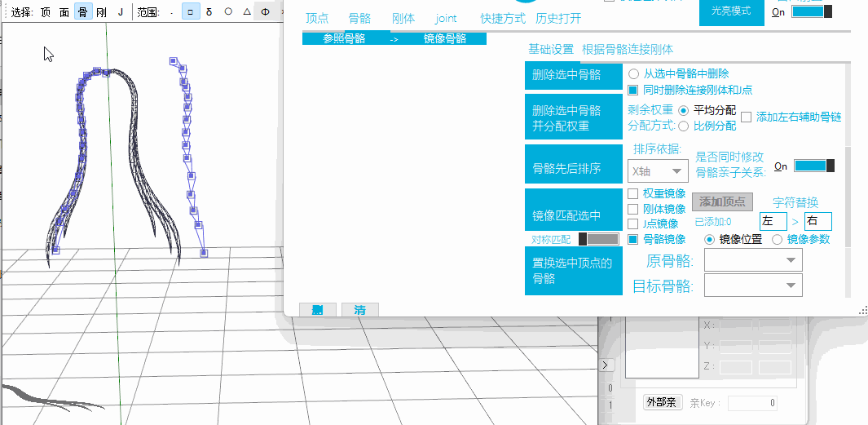Click the 左 character replacement field
The width and height of the screenshot is (868, 425).
[773, 221]
